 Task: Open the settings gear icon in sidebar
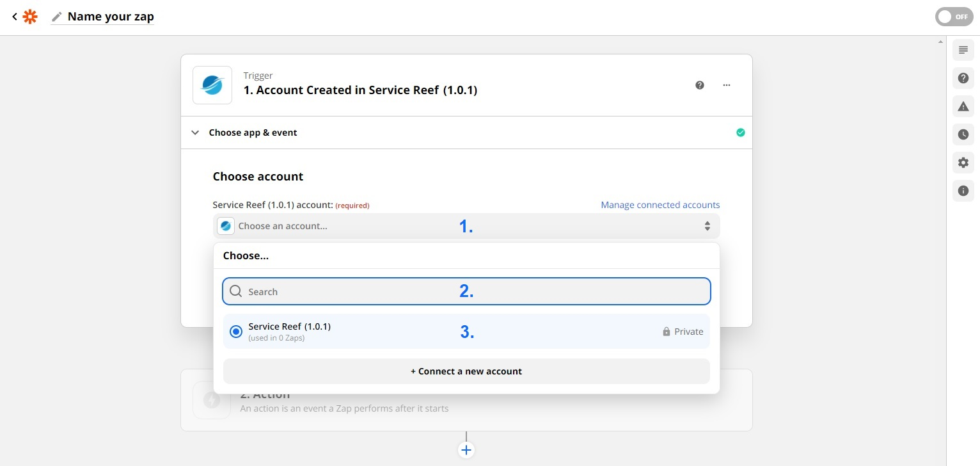(963, 163)
